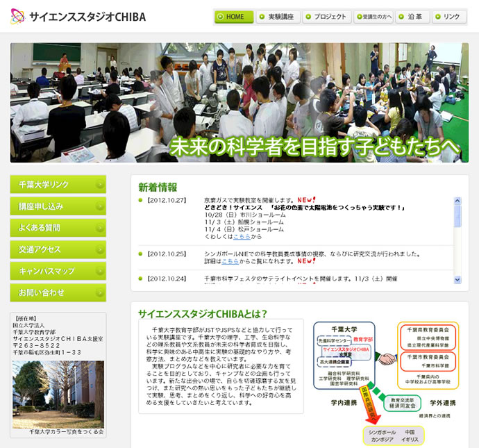Click arrow icon on お問い合わせ button
479x448 pixels.
100,292
